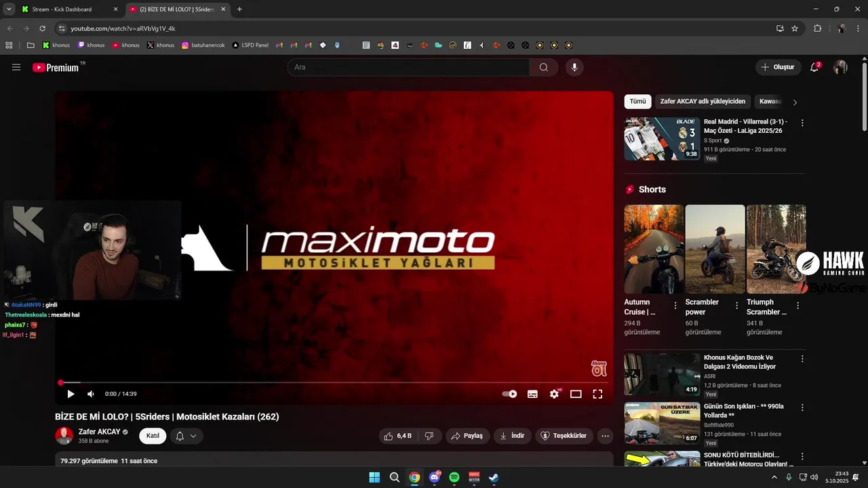Click the Abone ol watermark in player

click(x=599, y=368)
